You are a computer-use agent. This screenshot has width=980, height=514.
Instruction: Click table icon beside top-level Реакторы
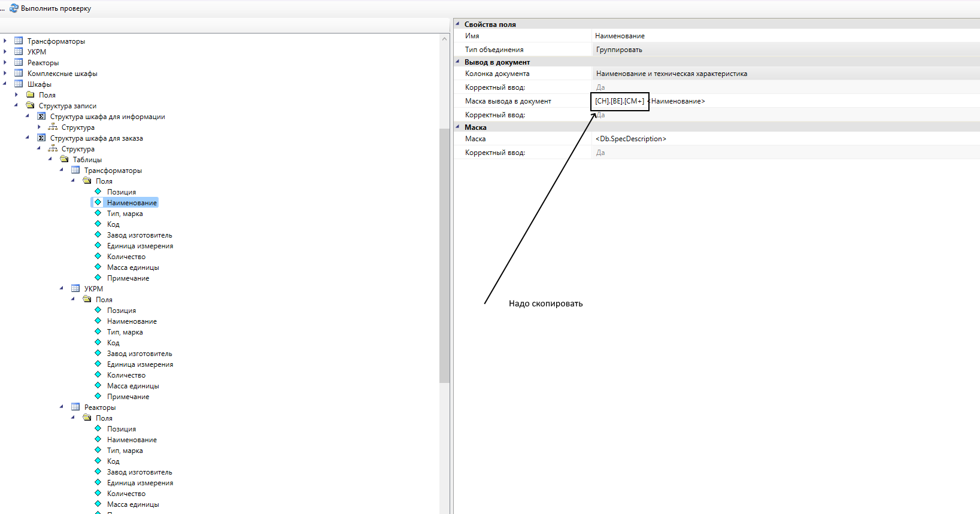[19, 63]
